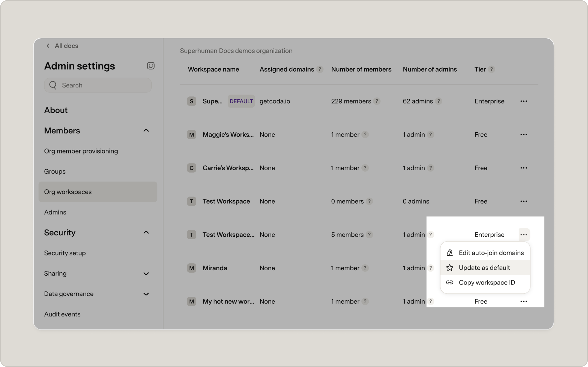588x367 pixels.
Task: Click the Members heading in sidebar
Action: (62, 131)
